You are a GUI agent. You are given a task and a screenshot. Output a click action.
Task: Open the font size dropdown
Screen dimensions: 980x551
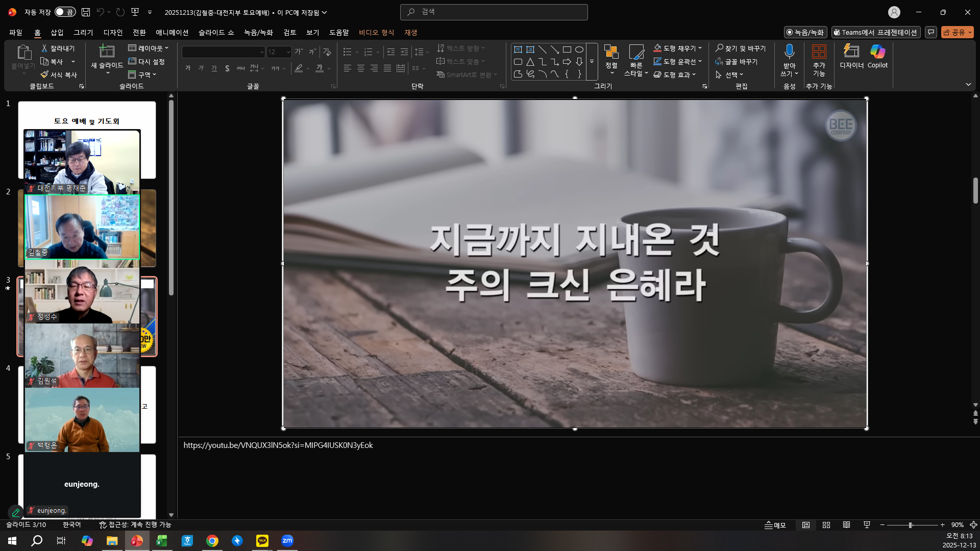point(287,52)
